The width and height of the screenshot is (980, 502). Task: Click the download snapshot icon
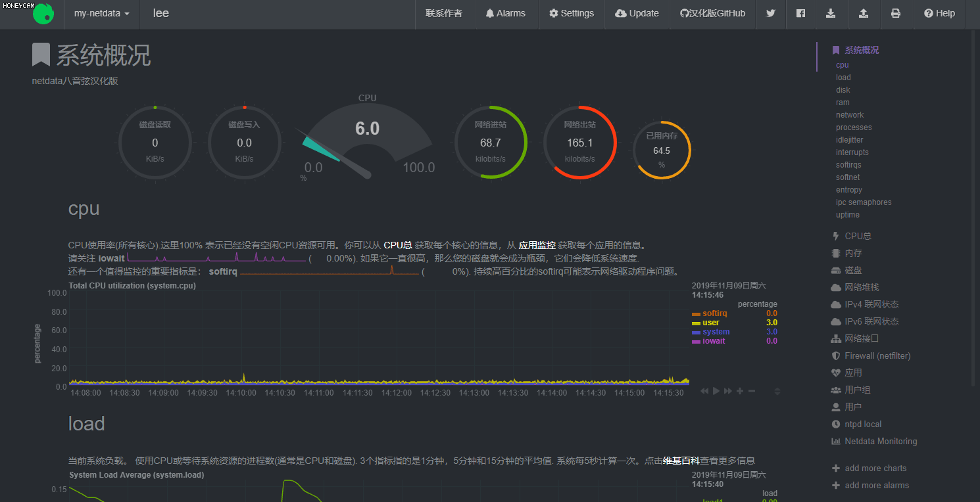[831, 13]
